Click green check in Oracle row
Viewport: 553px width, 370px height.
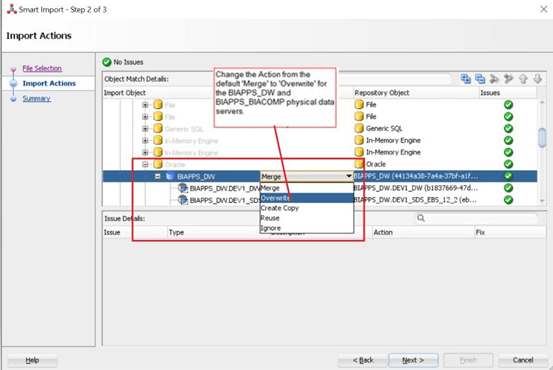[x=508, y=164]
